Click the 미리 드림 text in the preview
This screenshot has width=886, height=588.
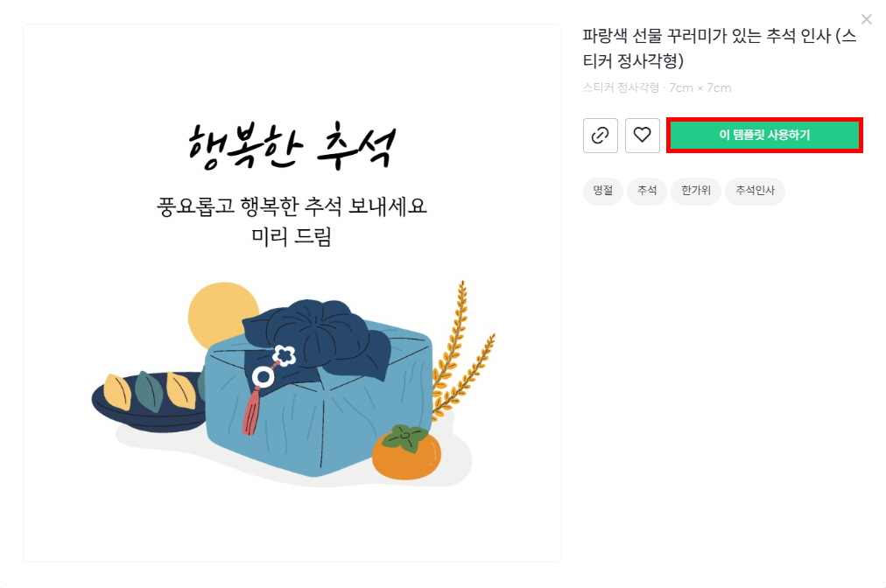pyautogui.click(x=292, y=236)
